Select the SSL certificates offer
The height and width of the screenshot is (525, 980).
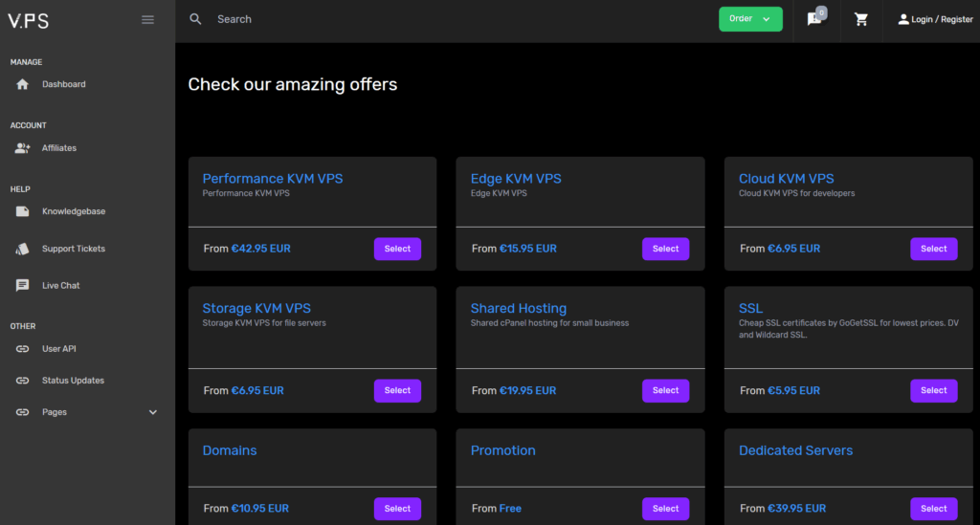point(934,390)
